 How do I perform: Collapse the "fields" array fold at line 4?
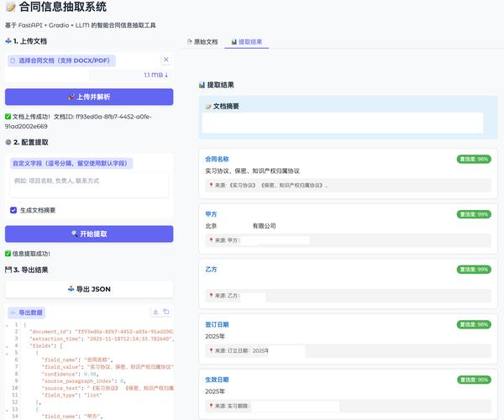(x=7, y=346)
